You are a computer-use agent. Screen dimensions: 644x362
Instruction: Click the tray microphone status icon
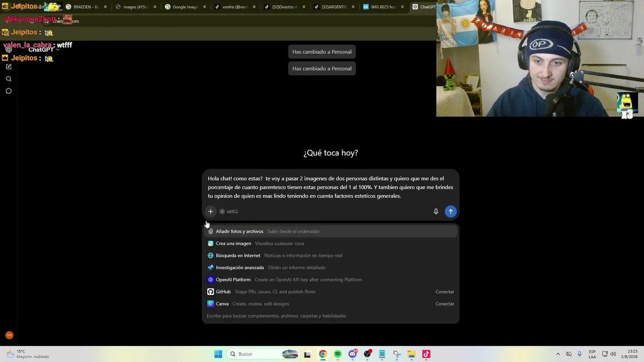coord(580,354)
